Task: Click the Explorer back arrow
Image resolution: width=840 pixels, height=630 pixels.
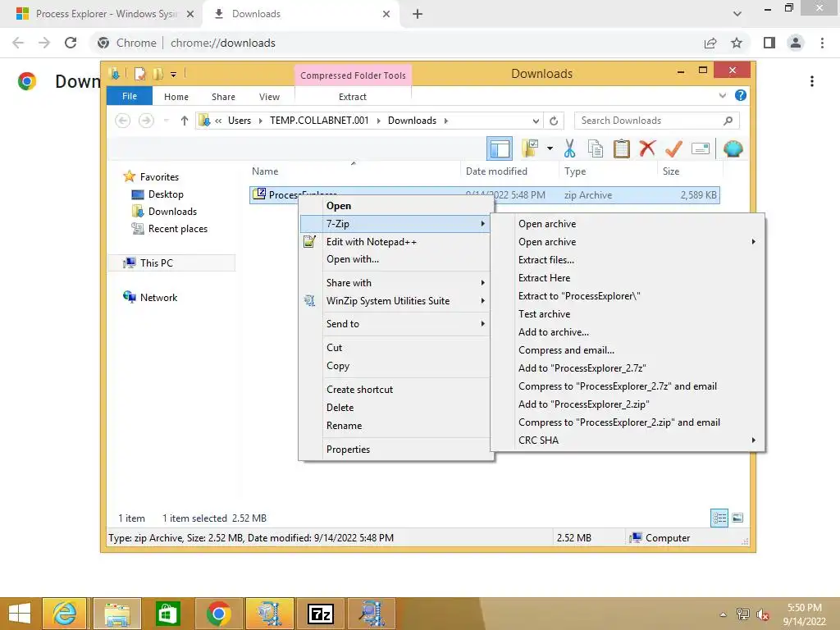Action: [123, 121]
